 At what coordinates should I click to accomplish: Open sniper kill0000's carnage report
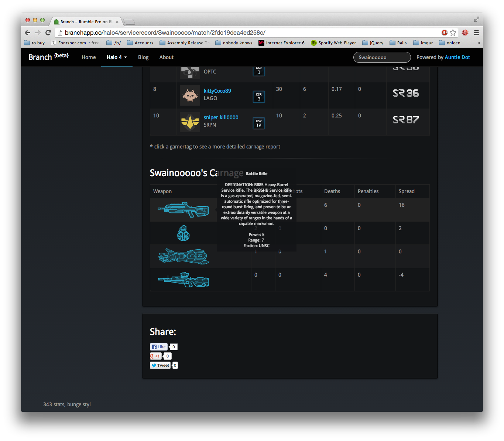tap(221, 117)
